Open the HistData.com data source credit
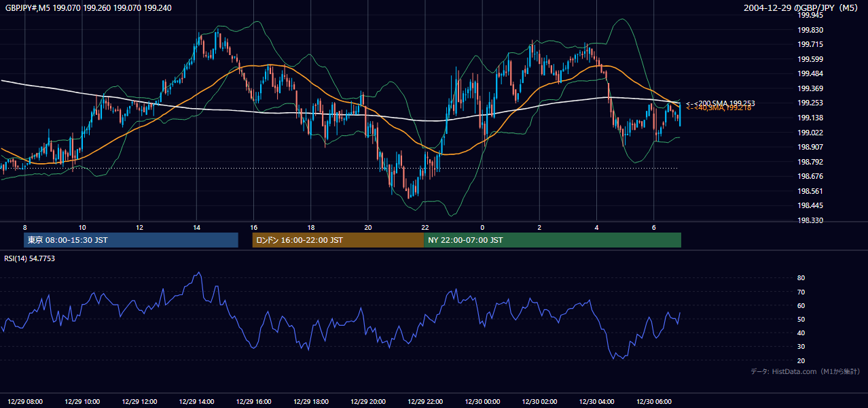Image resolution: width=868 pixels, height=408 pixels. [x=805, y=371]
